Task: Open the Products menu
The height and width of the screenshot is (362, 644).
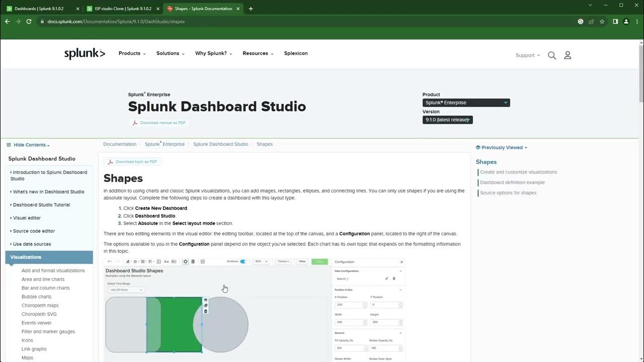Action: (132, 53)
